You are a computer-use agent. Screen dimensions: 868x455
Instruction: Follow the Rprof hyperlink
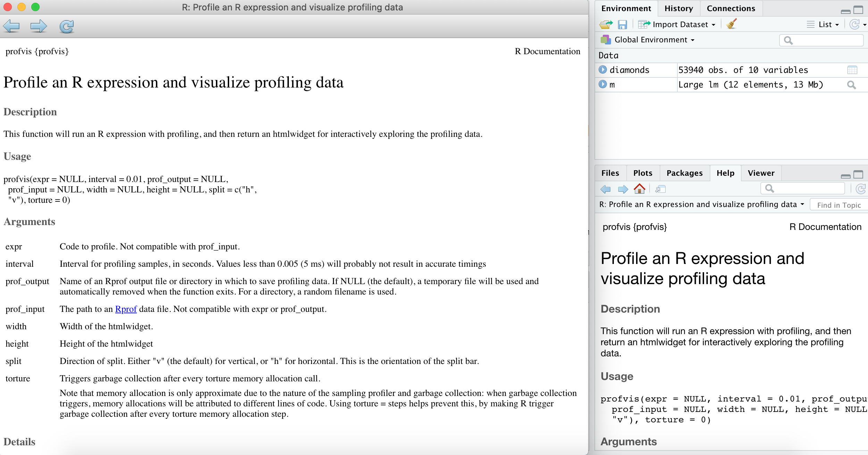(126, 309)
